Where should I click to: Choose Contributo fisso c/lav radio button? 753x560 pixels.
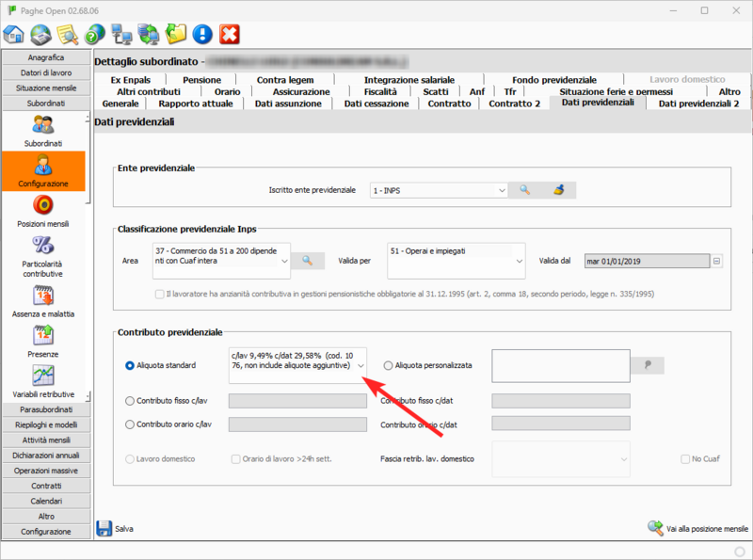pos(130,401)
